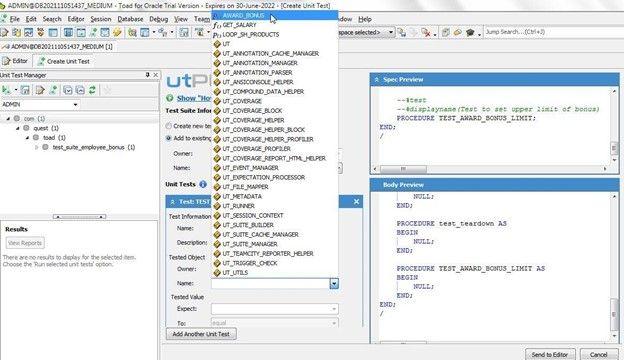This screenshot has height=360, width=624.
Task: Open the Editor toolbar icon with the pencil
Action: pyautogui.click(x=5, y=32)
